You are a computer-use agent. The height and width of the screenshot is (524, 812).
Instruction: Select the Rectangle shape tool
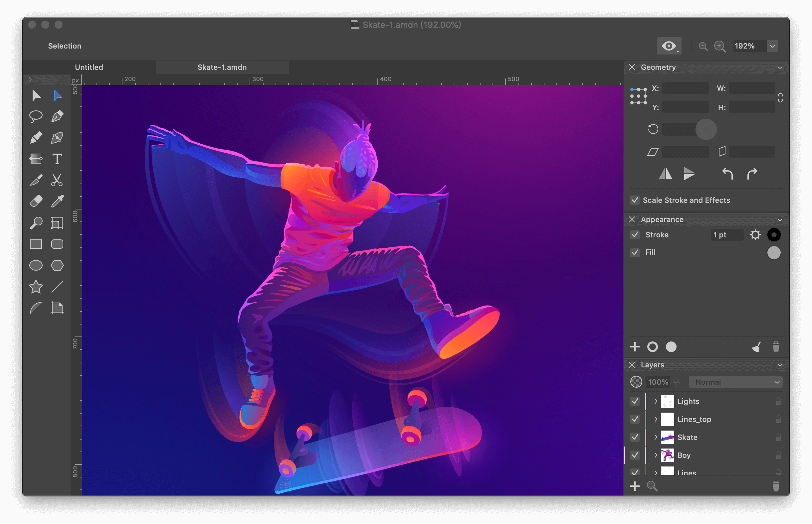36,244
